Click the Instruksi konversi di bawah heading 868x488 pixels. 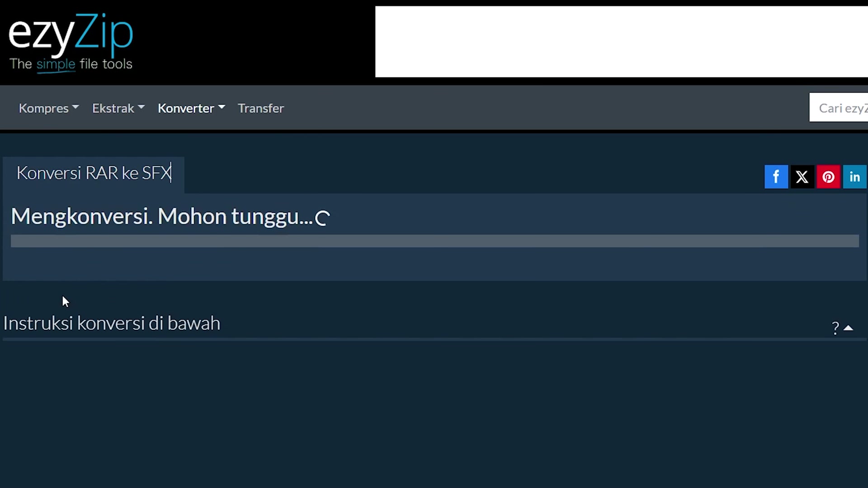(x=112, y=324)
